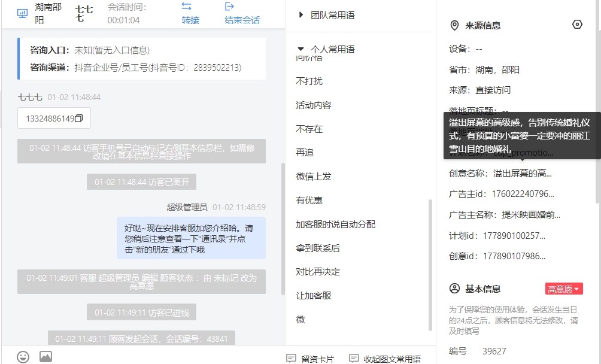Click the chat history scrollbar
This screenshot has height=364, width=601.
point(283,229)
